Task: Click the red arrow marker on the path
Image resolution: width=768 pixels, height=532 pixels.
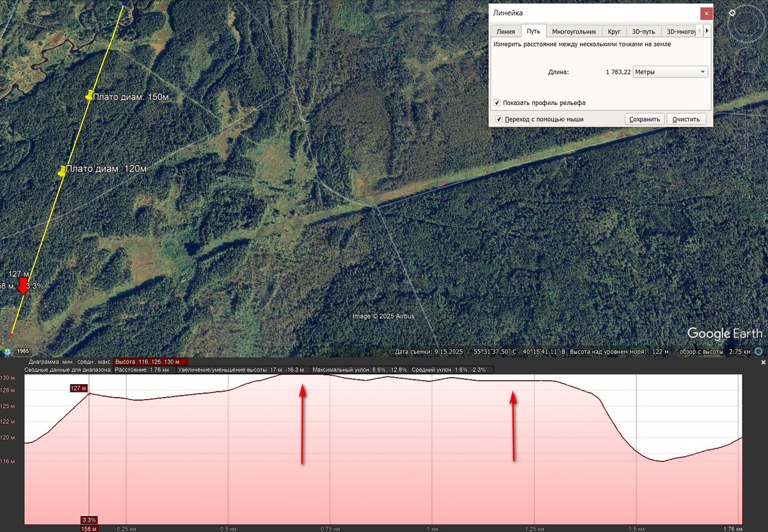Action: 23,286
